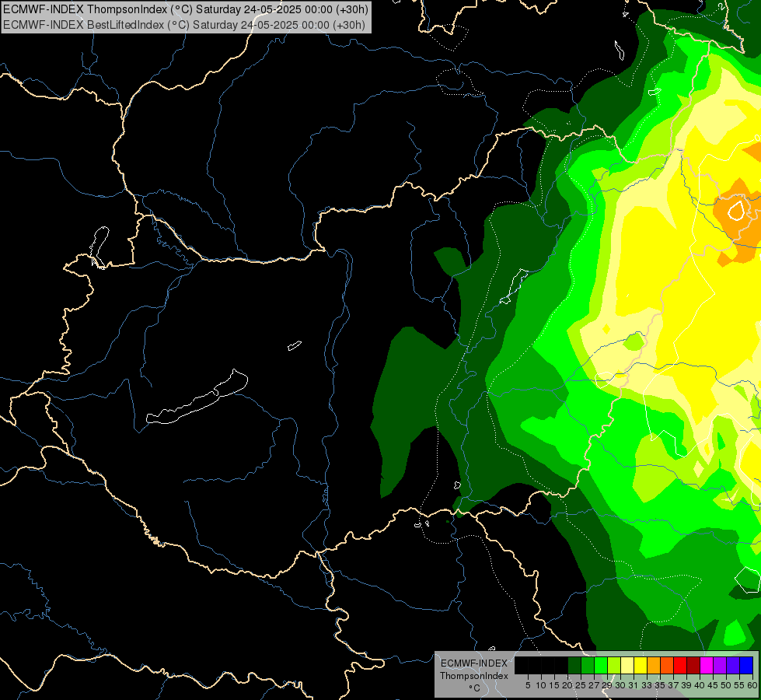
Task: Click the magenta legend swatch for 40-45
Action: pos(707,665)
